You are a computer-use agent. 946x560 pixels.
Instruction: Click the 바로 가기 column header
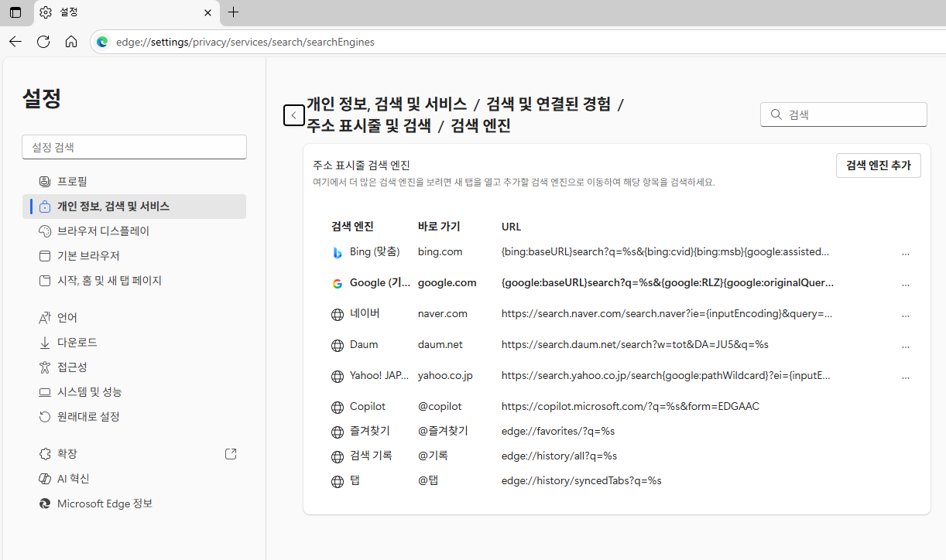pyautogui.click(x=439, y=227)
